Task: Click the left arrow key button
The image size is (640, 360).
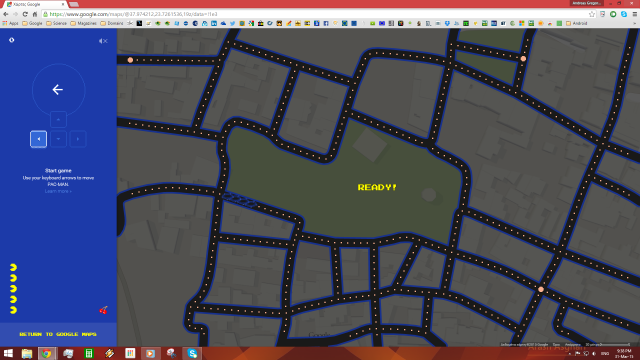Action: 38,139
